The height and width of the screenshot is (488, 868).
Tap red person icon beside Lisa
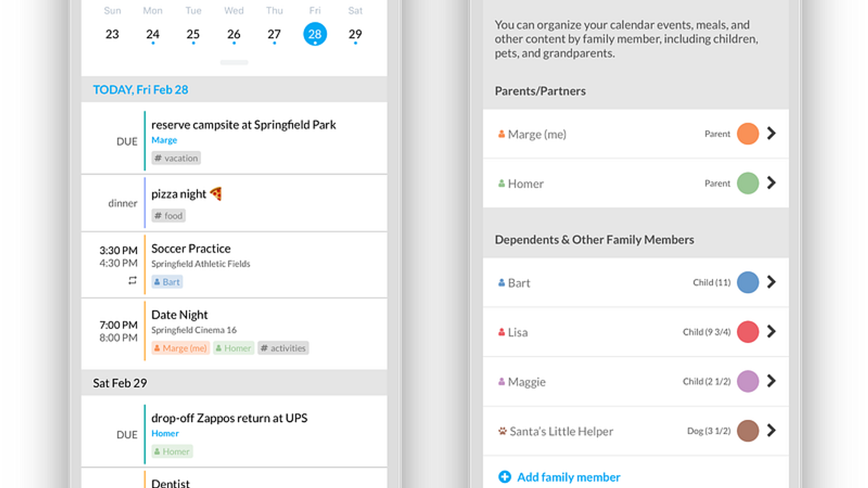(x=501, y=332)
